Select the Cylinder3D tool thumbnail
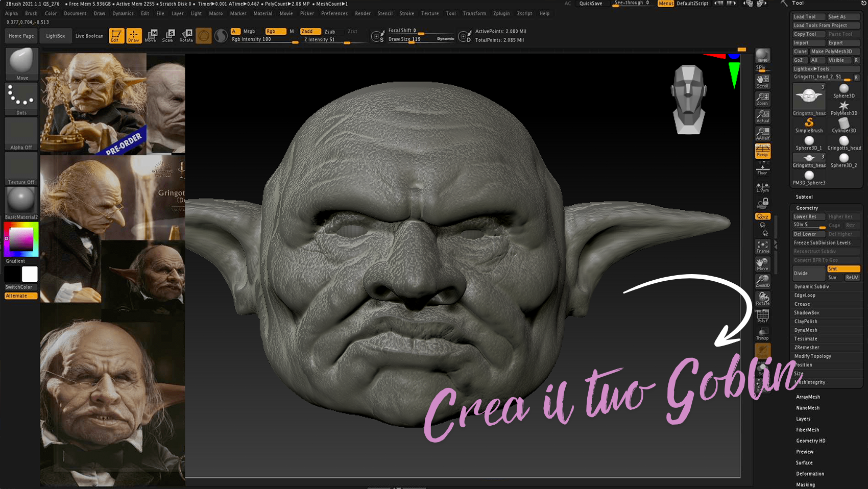This screenshot has width=868, height=489. (x=843, y=125)
